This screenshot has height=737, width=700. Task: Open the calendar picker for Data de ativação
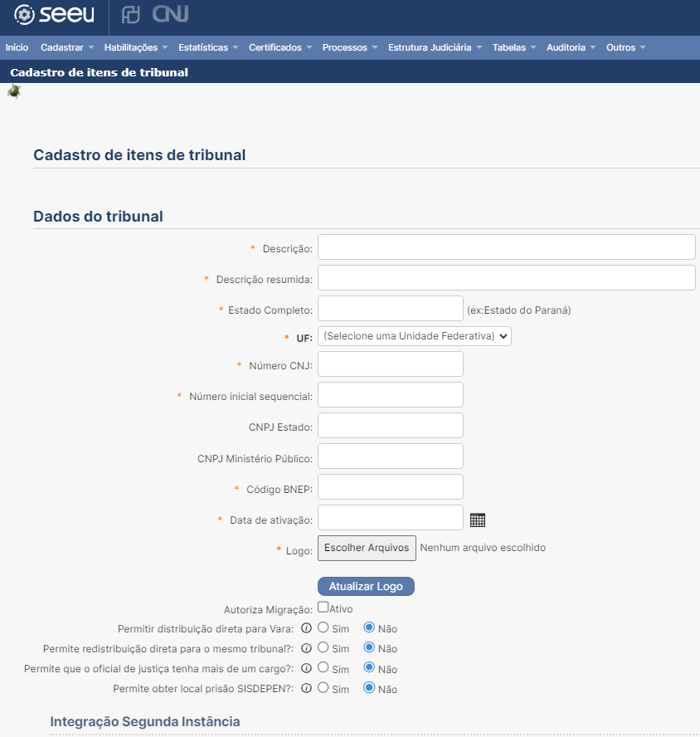click(x=477, y=520)
